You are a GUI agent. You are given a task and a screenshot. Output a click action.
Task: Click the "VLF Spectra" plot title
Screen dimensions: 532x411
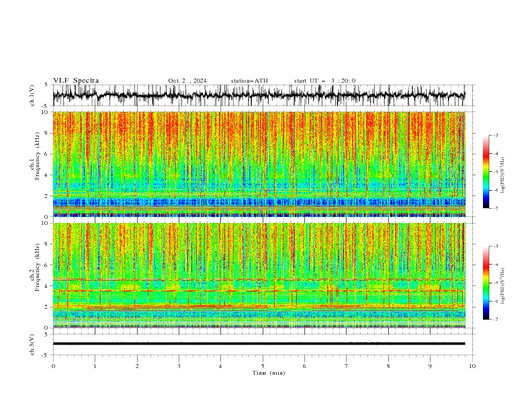[x=76, y=81]
